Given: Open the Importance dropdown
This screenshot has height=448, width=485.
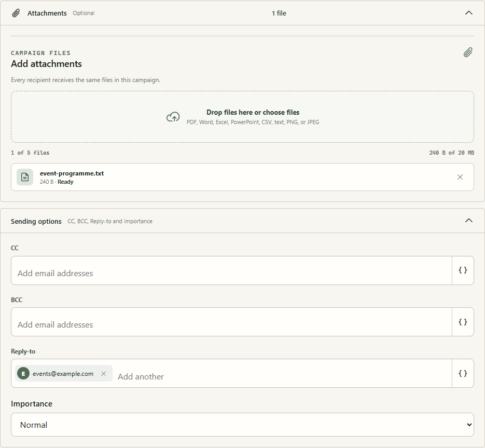Looking at the screenshot, I should (243, 425).
